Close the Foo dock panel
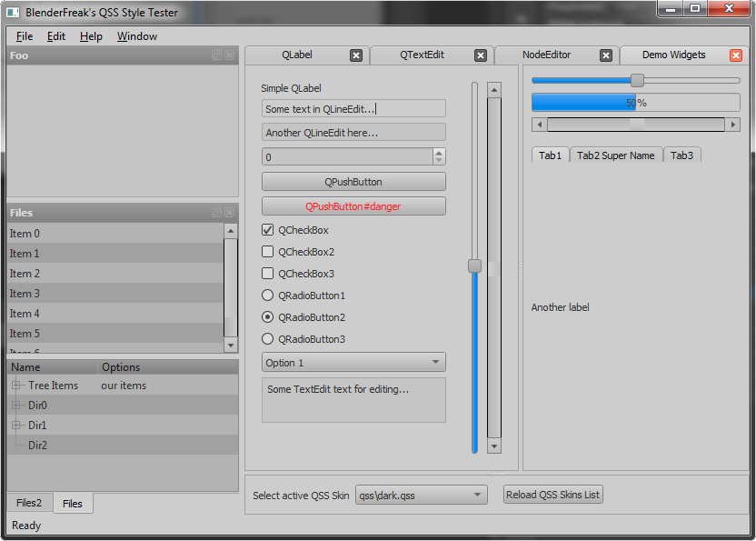Screen dimensions: 756x541 pos(230,55)
